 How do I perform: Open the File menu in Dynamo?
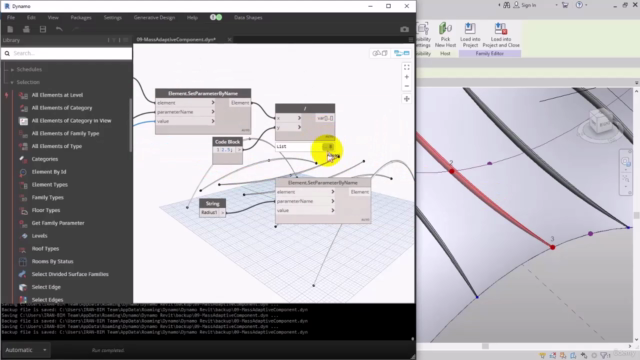(x=11, y=18)
